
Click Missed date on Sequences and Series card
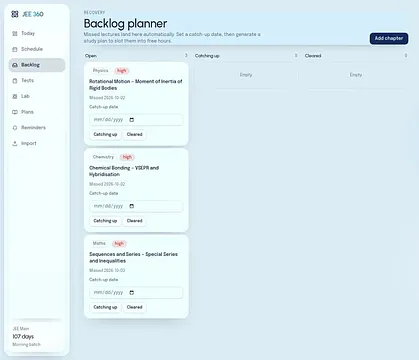tap(107, 270)
